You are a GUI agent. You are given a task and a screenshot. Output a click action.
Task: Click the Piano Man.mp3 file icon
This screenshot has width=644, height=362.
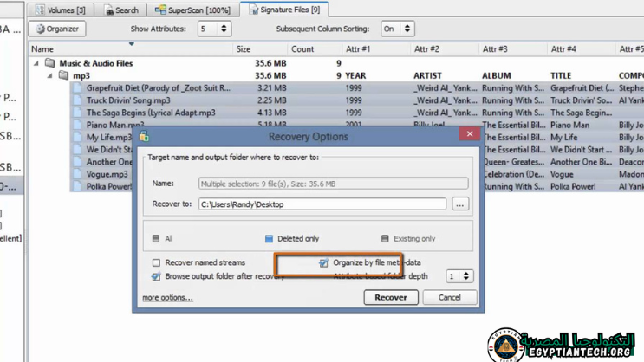click(x=77, y=125)
